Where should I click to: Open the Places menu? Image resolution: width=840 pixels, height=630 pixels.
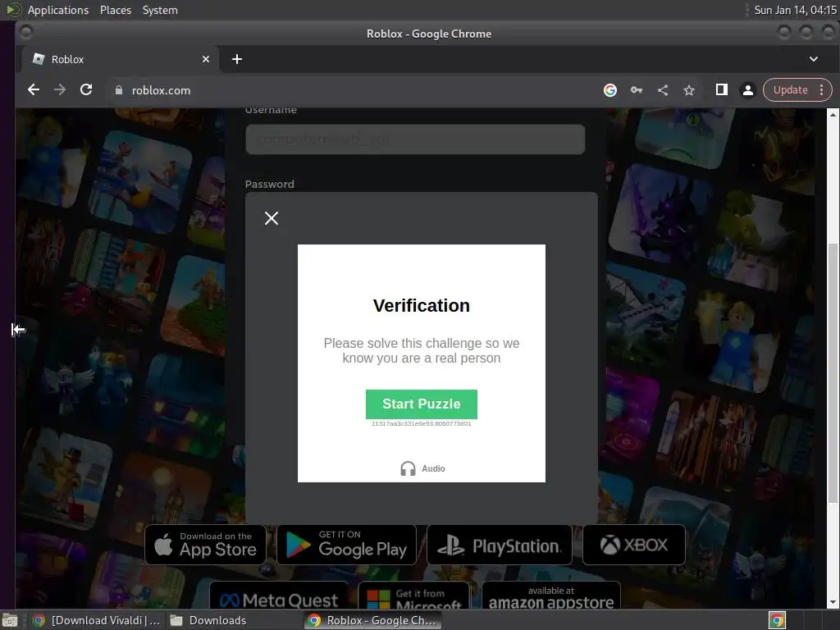click(x=115, y=10)
